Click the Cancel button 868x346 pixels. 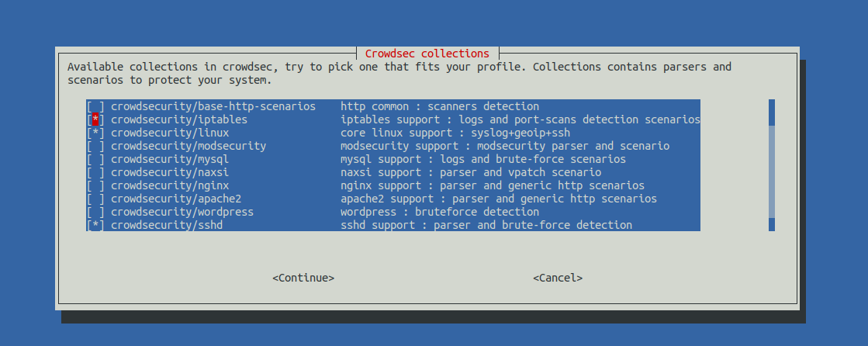tap(557, 278)
